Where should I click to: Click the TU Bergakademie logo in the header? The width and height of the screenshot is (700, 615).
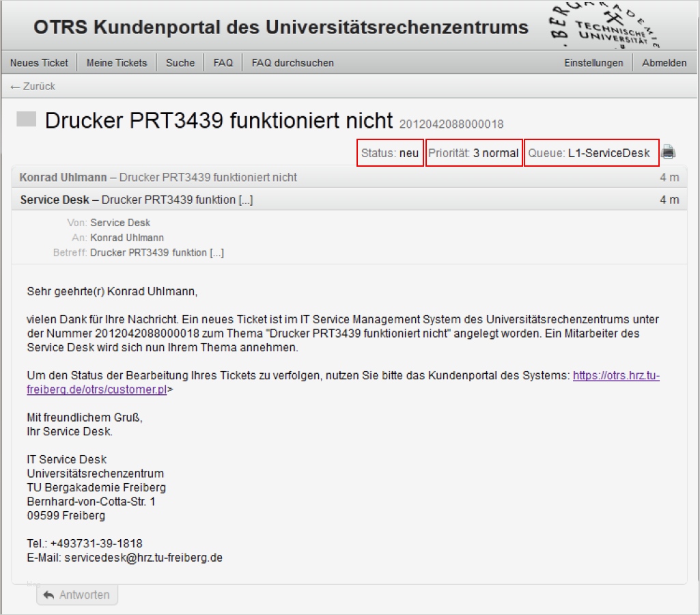pos(604,25)
